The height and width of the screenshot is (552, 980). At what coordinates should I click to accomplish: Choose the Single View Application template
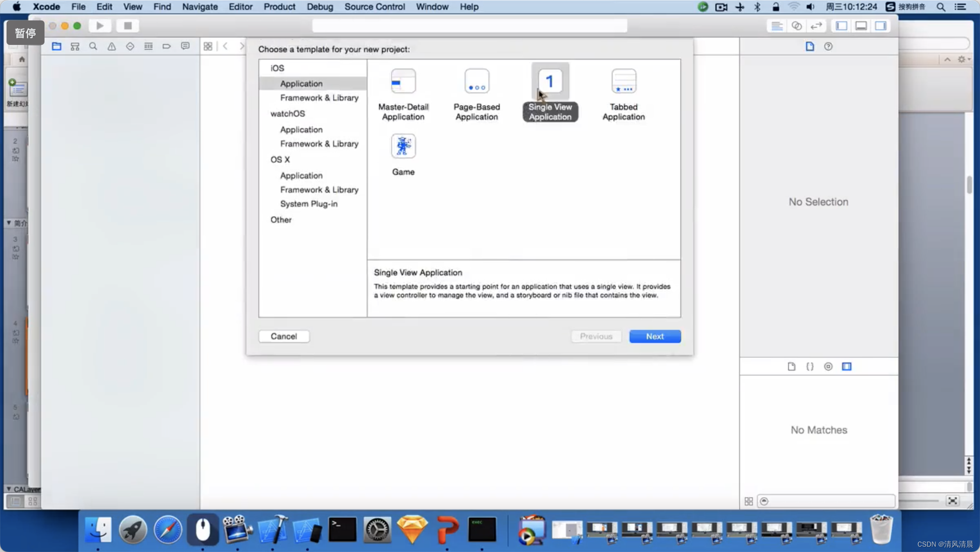(x=550, y=93)
